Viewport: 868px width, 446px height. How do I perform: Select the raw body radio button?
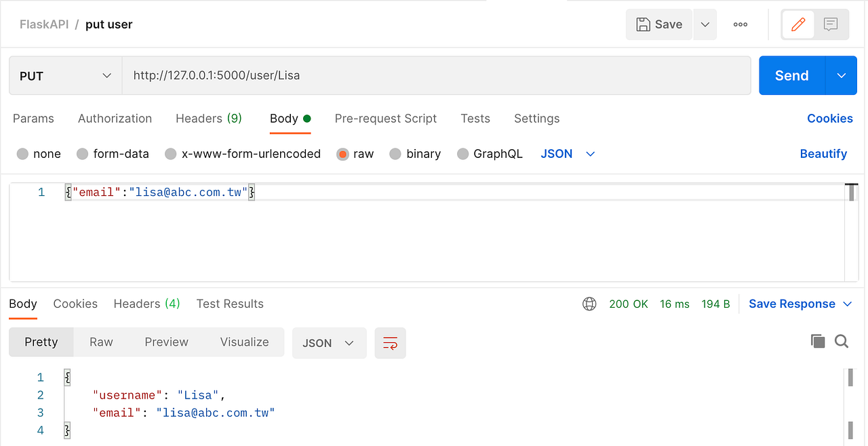click(342, 154)
